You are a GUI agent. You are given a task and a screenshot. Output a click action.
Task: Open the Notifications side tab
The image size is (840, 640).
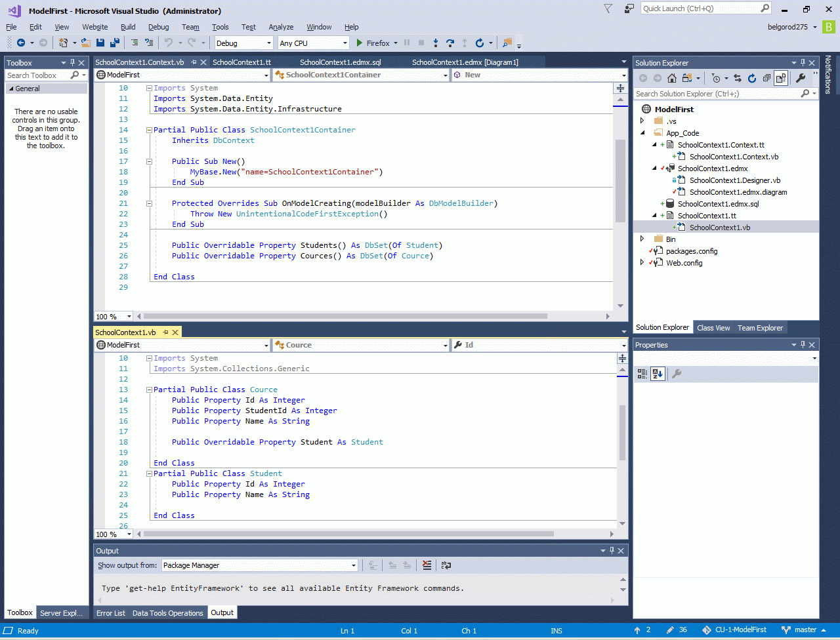point(828,75)
